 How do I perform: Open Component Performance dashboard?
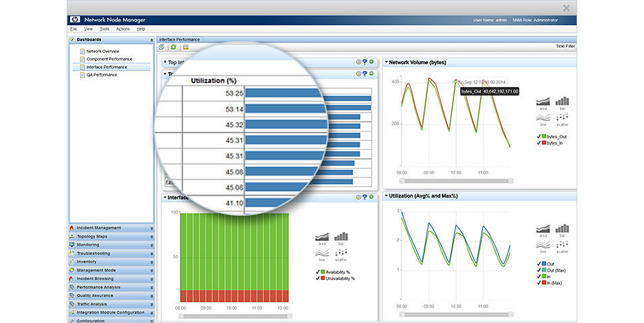pos(109,59)
